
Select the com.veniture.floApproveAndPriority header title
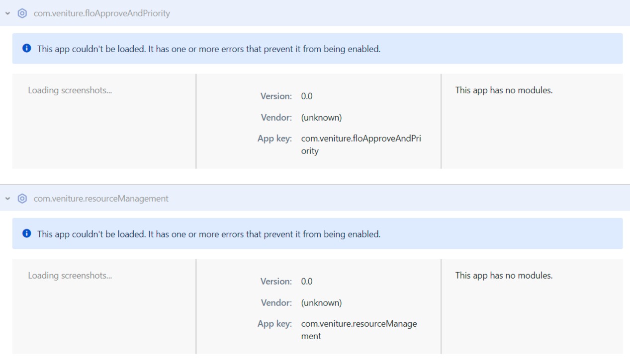click(102, 13)
